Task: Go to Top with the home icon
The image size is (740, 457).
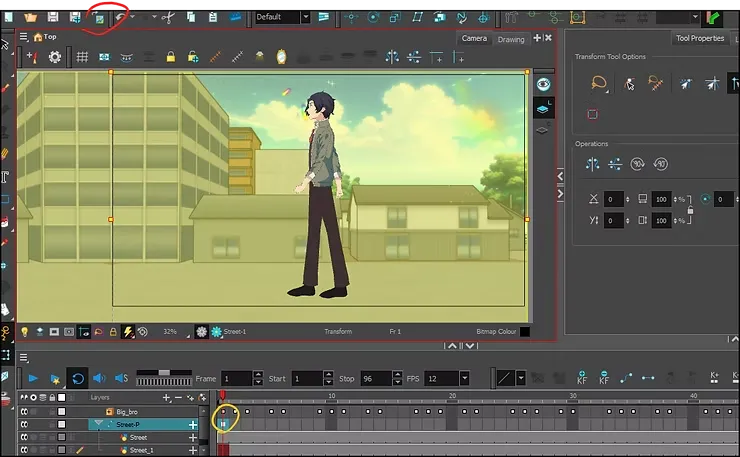Action: 38,37
